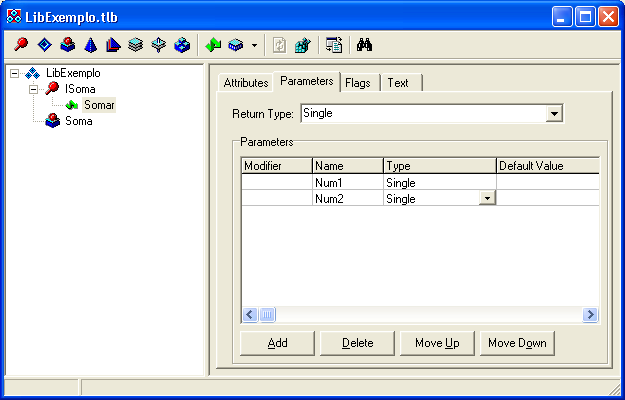The height and width of the screenshot is (400, 625).
Task: Click the New CoClass toolbar icon
Action: [x=66, y=45]
